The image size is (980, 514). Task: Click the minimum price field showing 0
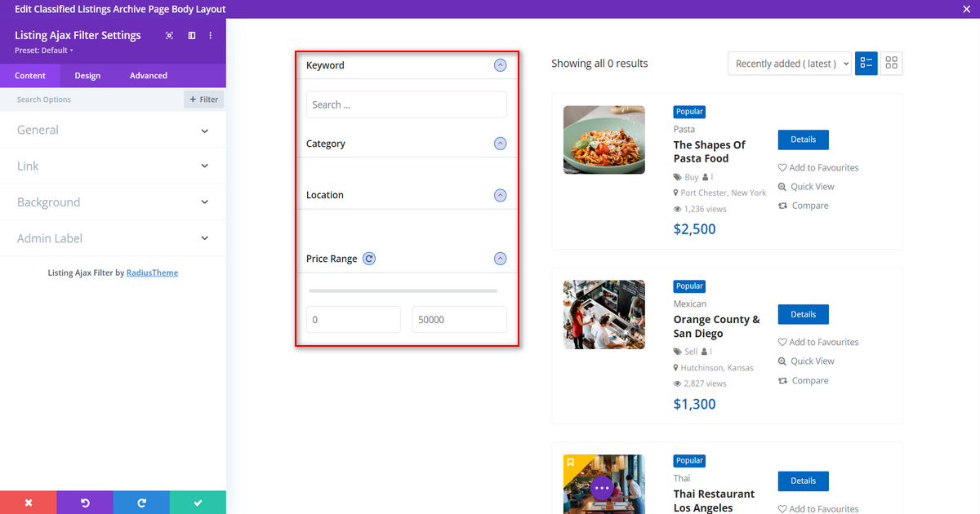(x=354, y=320)
